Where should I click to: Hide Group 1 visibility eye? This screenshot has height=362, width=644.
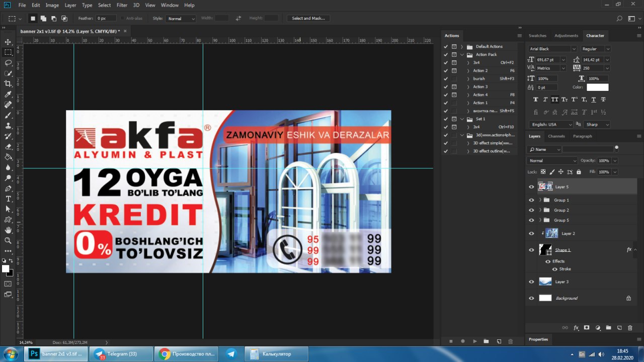tap(531, 200)
